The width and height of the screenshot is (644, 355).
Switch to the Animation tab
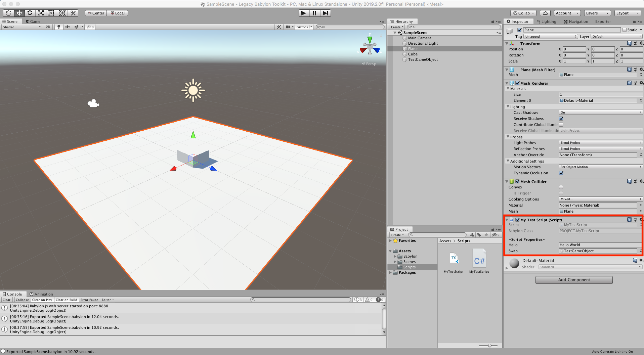click(x=41, y=294)
